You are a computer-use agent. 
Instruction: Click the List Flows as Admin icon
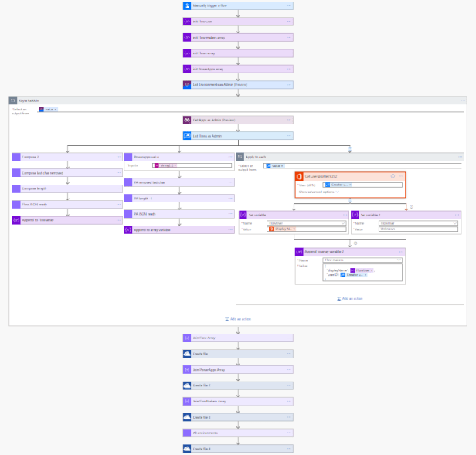coord(187,136)
